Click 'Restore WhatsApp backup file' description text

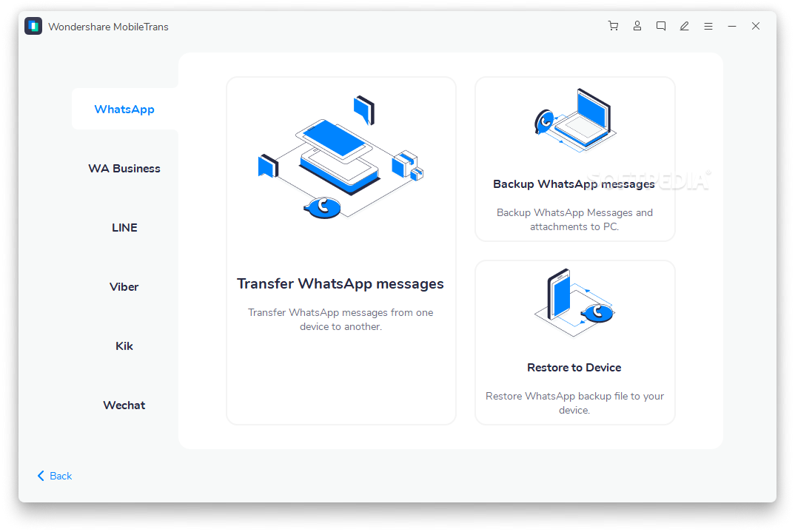click(x=574, y=403)
